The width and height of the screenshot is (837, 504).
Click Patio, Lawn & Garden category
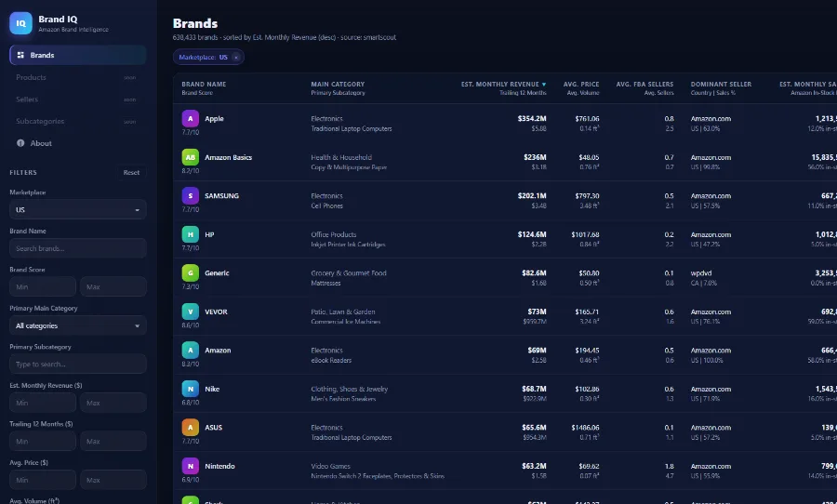[343, 312]
